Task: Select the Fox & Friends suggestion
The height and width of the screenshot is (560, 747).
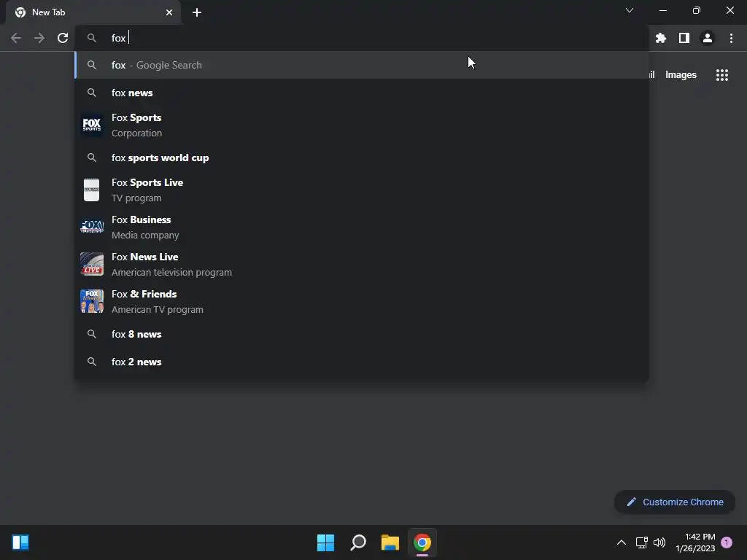Action: [362, 301]
